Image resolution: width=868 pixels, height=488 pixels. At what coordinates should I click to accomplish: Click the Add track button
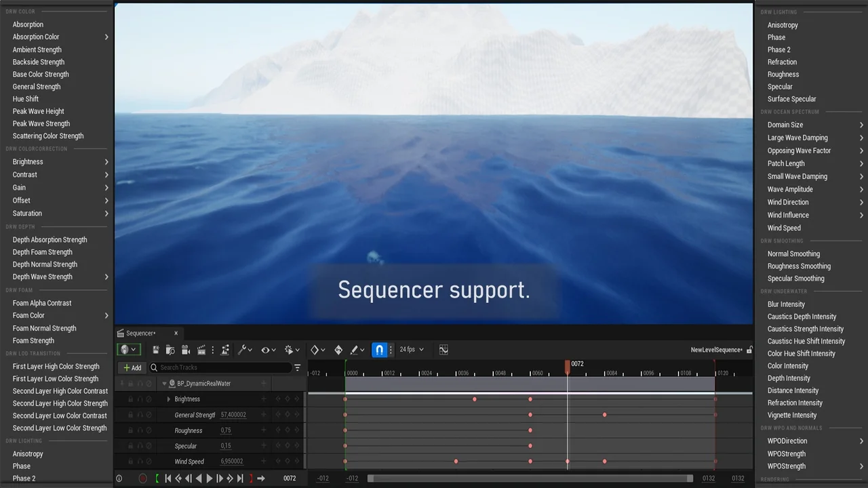132,367
